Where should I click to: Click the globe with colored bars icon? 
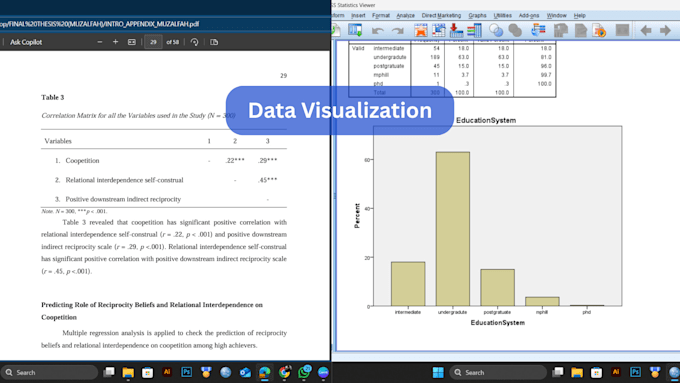538,30
